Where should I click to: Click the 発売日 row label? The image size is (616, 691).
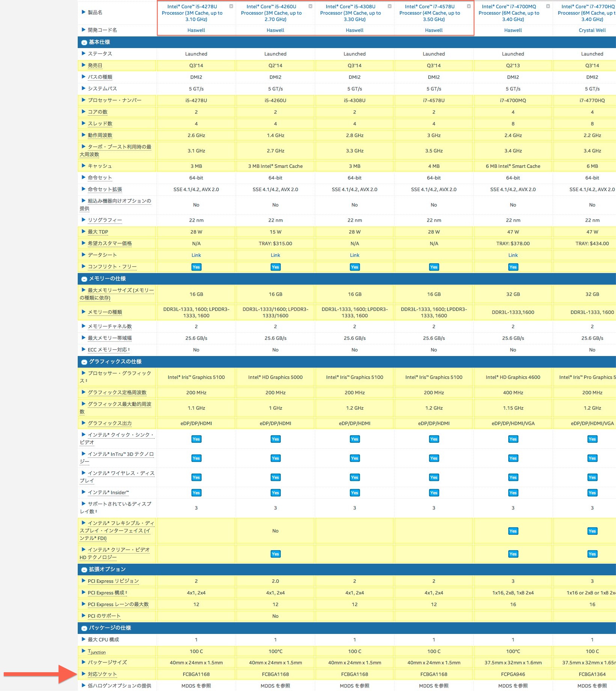click(x=95, y=65)
